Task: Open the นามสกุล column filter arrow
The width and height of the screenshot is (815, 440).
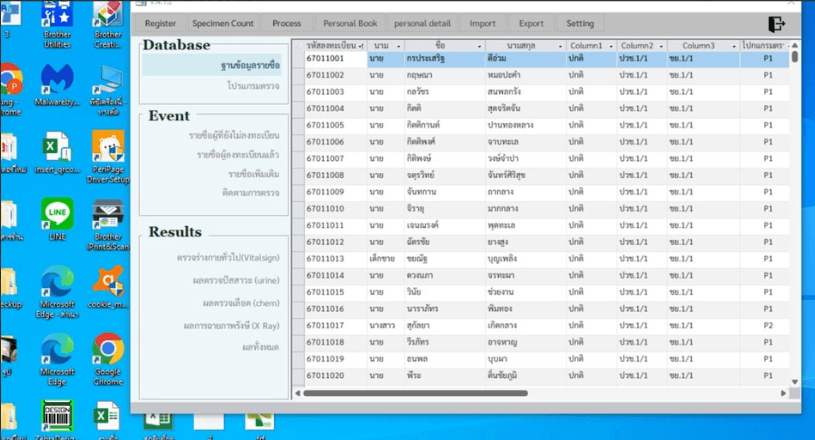Action: click(x=560, y=46)
